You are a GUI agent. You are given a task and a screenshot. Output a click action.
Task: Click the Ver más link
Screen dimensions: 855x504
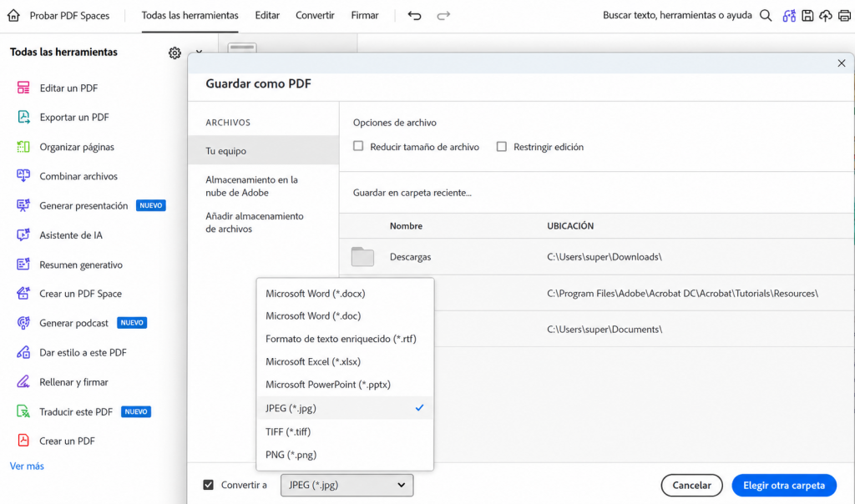pyautogui.click(x=27, y=466)
